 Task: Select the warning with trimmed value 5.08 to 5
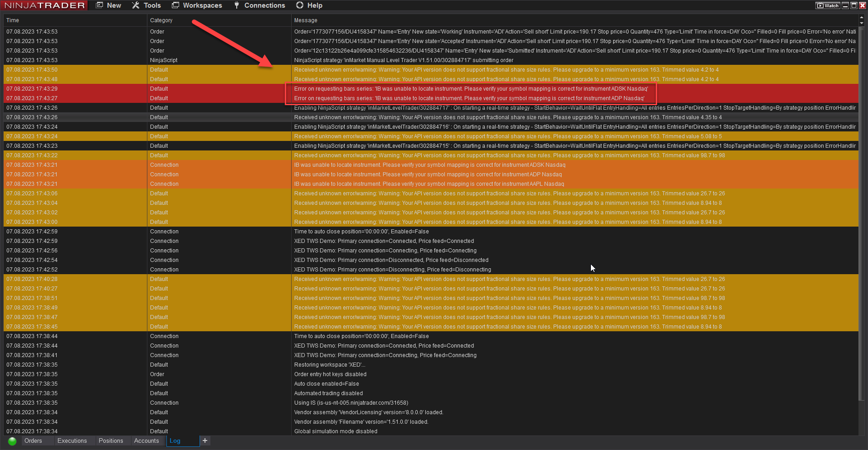click(508, 136)
